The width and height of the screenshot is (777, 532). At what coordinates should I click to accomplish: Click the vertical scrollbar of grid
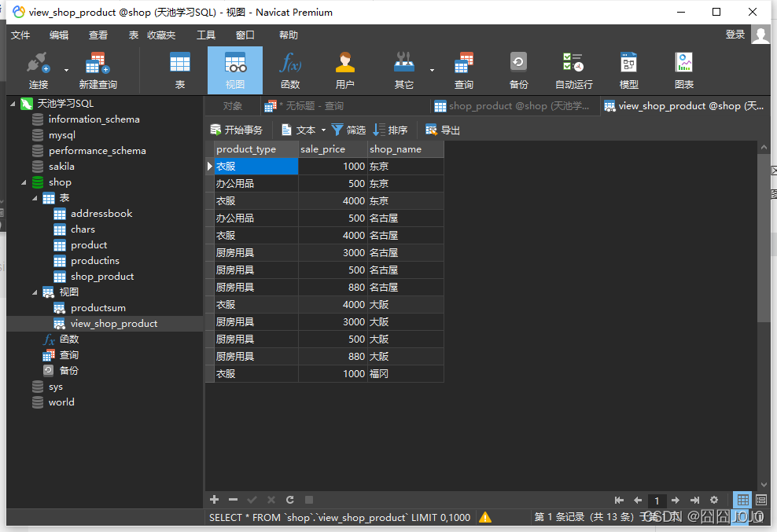click(763, 238)
